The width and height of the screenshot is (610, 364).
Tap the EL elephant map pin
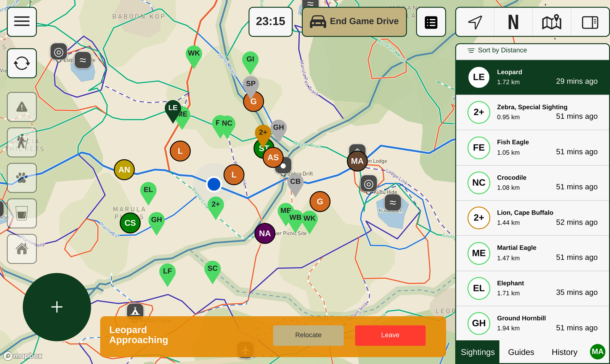pyautogui.click(x=148, y=191)
